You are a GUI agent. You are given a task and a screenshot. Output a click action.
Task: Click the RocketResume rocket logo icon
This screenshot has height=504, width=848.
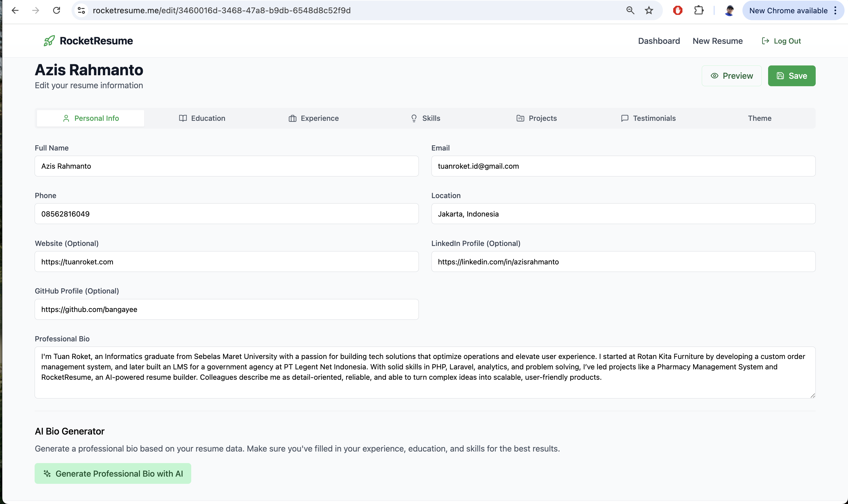(x=49, y=41)
